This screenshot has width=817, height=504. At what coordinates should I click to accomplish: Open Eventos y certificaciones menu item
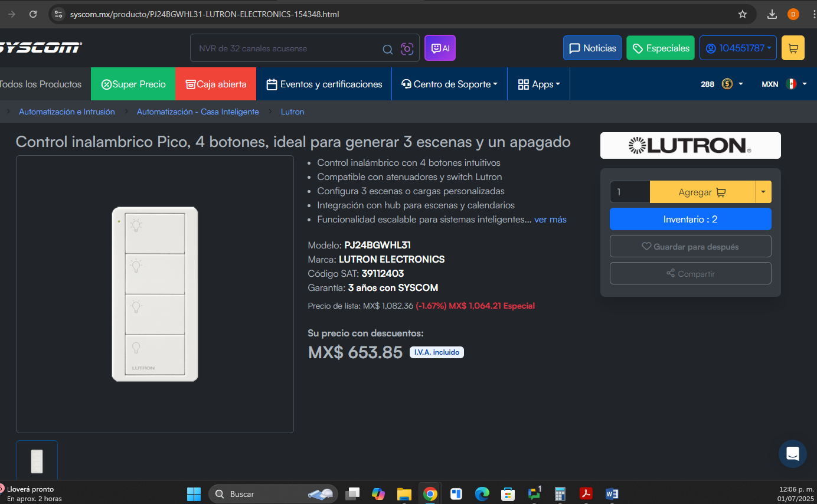click(324, 84)
